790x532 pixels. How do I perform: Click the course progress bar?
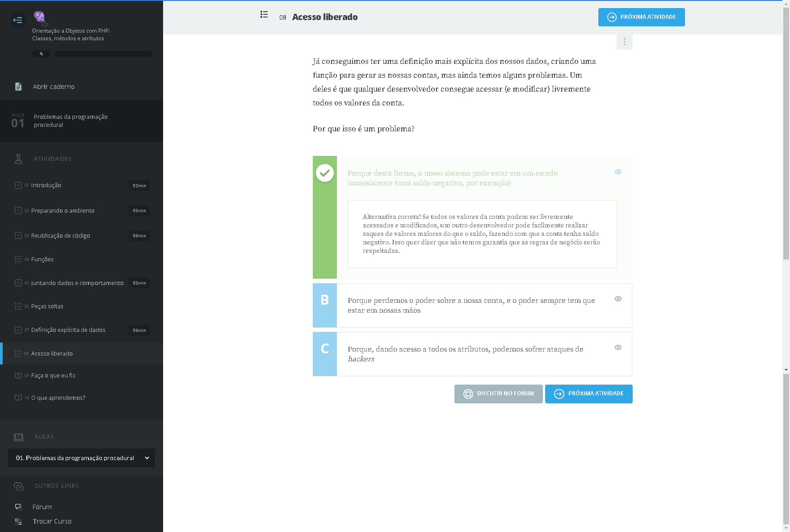[103, 54]
